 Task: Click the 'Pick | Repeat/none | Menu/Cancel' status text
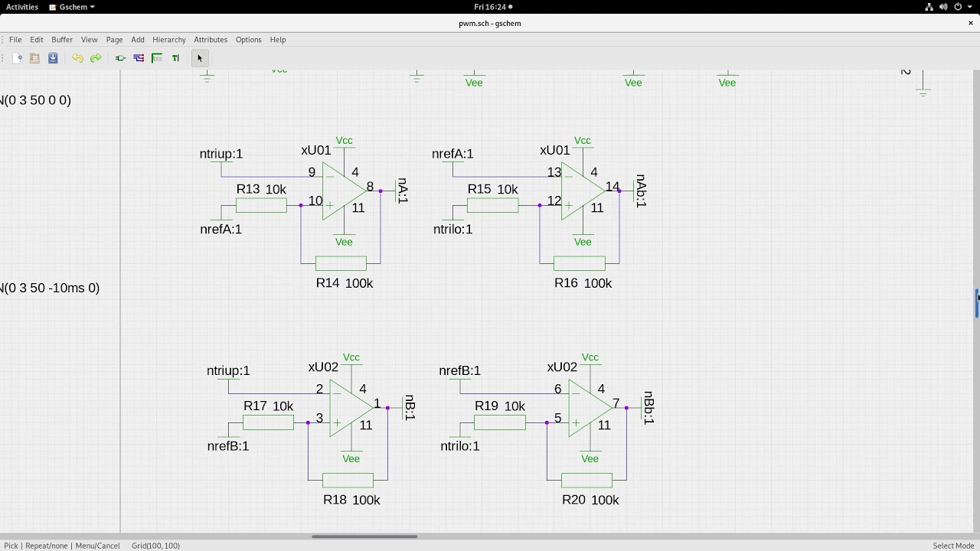click(x=62, y=546)
